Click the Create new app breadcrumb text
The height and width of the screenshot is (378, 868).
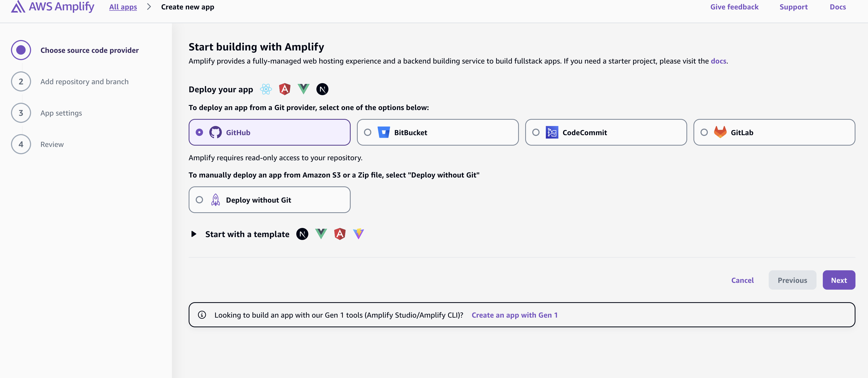click(x=188, y=7)
